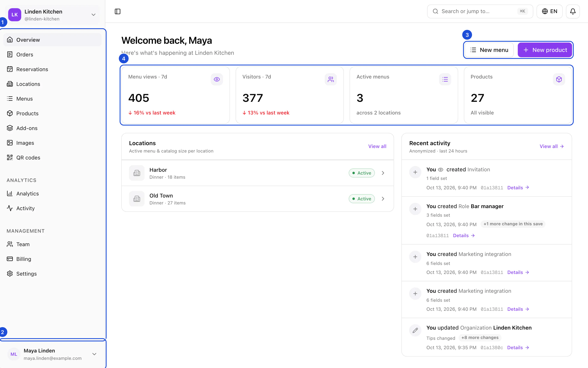
Task: Open Billing in the sidebar
Action: [x=52, y=259]
